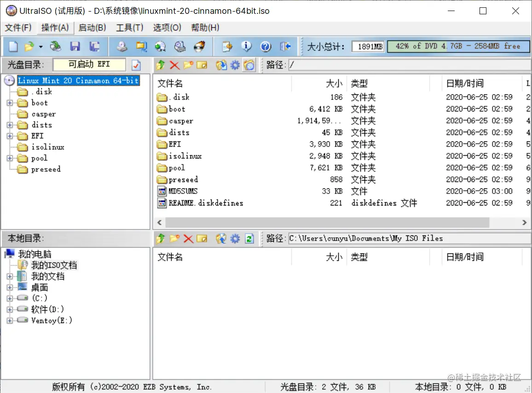Screen dimensions: 532x393
Task: Sort image files by 文件名 column header
Action: (x=223, y=83)
